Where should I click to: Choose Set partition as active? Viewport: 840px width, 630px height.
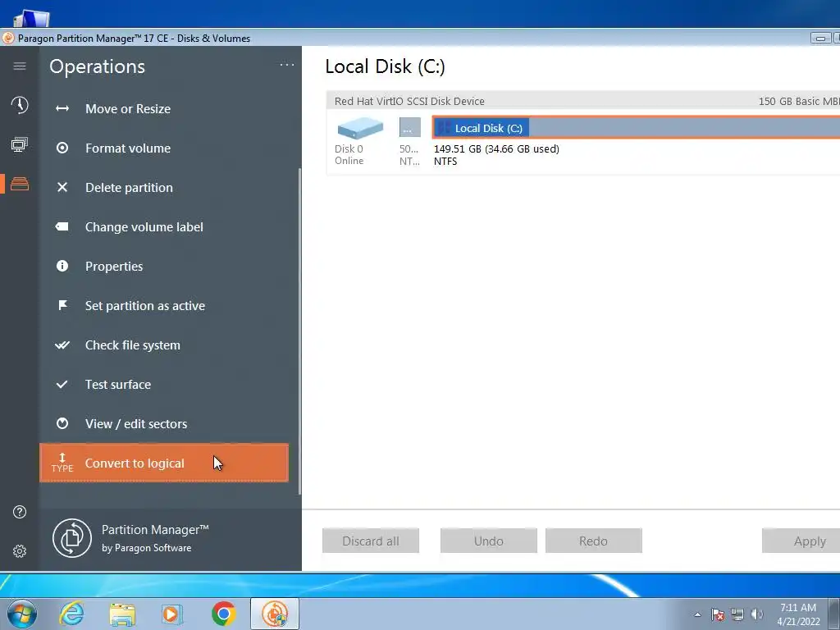(x=164, y=305)
